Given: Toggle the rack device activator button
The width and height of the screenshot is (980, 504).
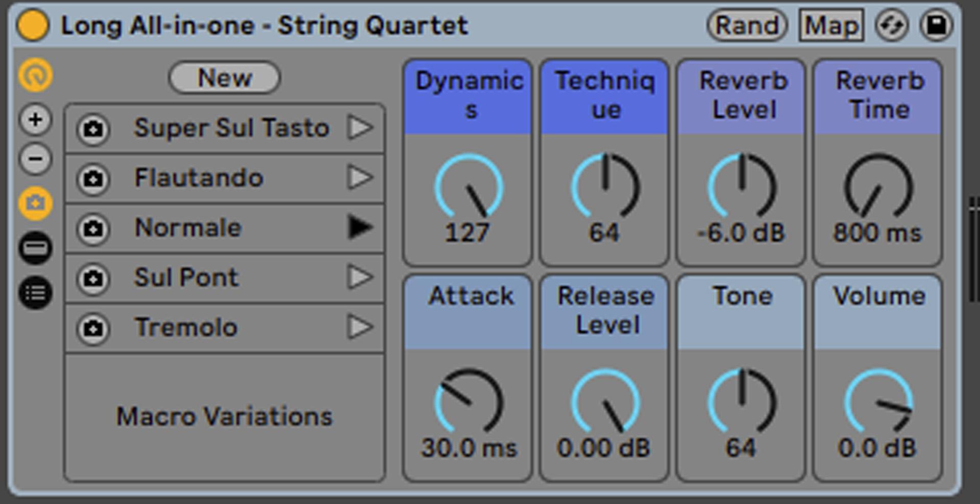Looking at the screenshot, I should [33, 26].
